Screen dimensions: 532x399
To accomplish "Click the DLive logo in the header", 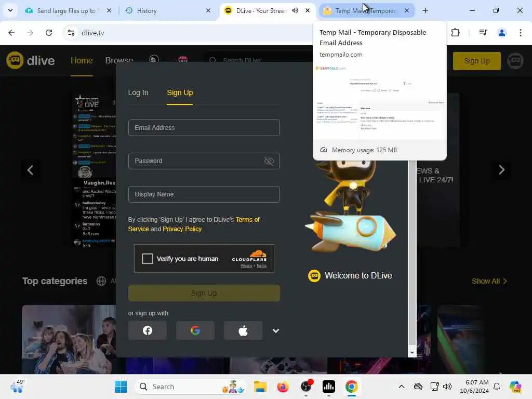I will point(31,60).
